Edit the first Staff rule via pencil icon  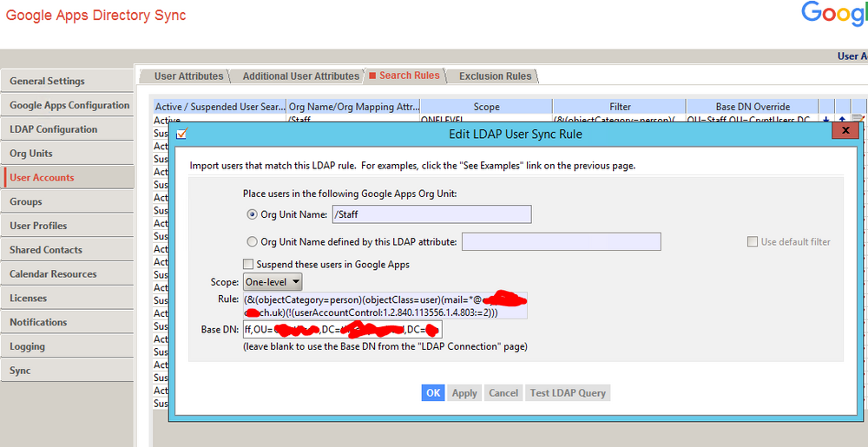[858, 118]
